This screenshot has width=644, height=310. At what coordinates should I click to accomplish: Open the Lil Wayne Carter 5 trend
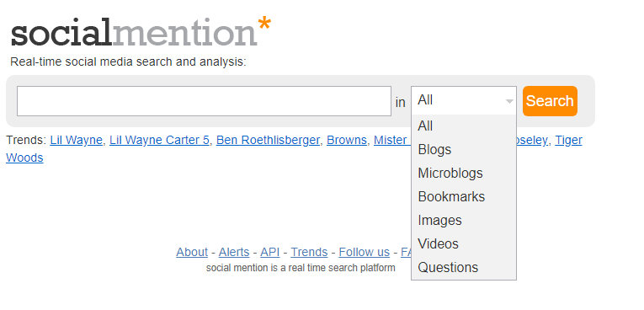tap(159, 140)
